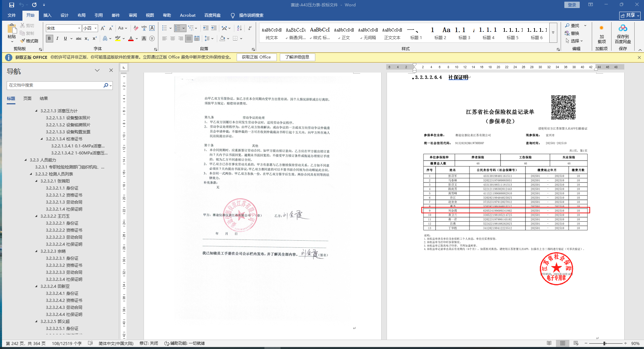This screenshot has height=349, width=644.
Task: Toggle Print Layout view in status bar
Action: click(562, 343)
